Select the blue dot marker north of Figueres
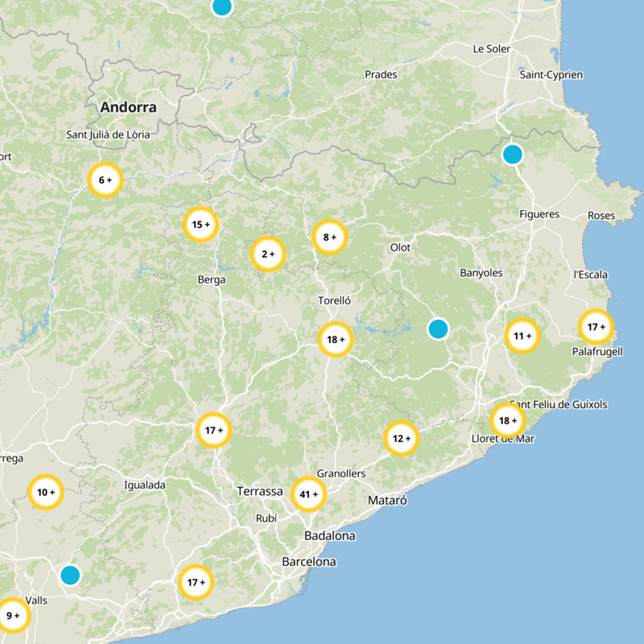Screen dimensions: 644x644 (513, 155)
